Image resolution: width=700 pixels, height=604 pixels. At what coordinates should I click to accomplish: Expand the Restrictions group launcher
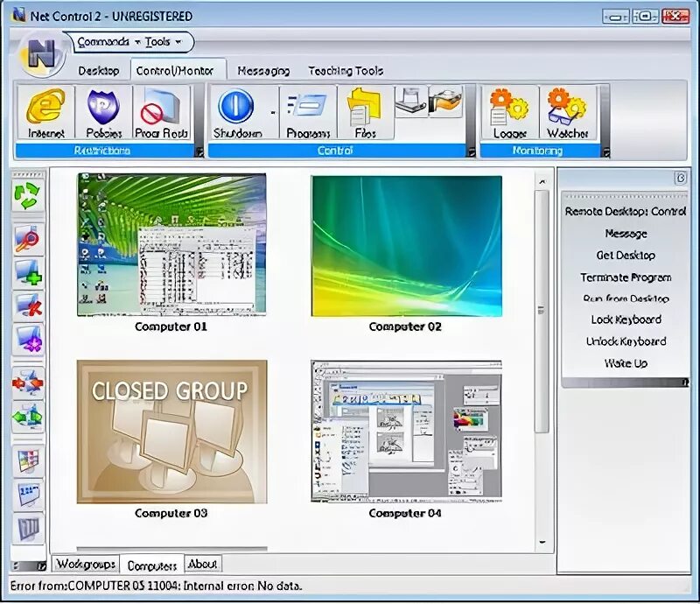coord(199,152)
